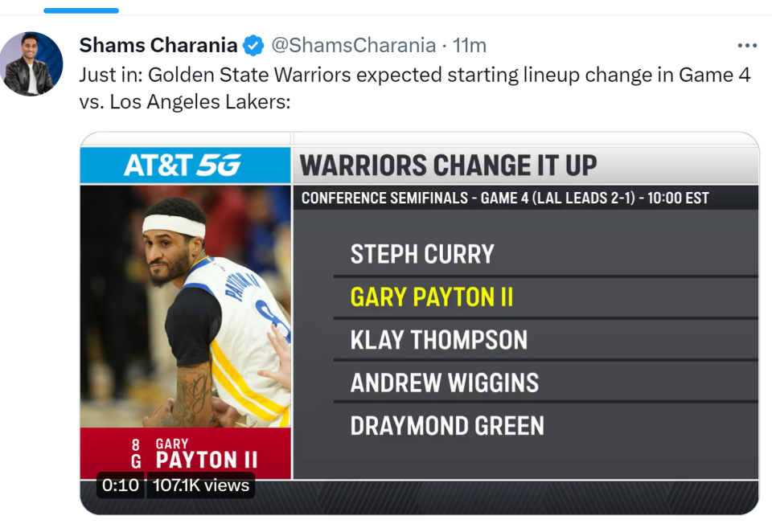
Task: Select STEPH CURRY in the lineup list
Action: pos(422,255)
